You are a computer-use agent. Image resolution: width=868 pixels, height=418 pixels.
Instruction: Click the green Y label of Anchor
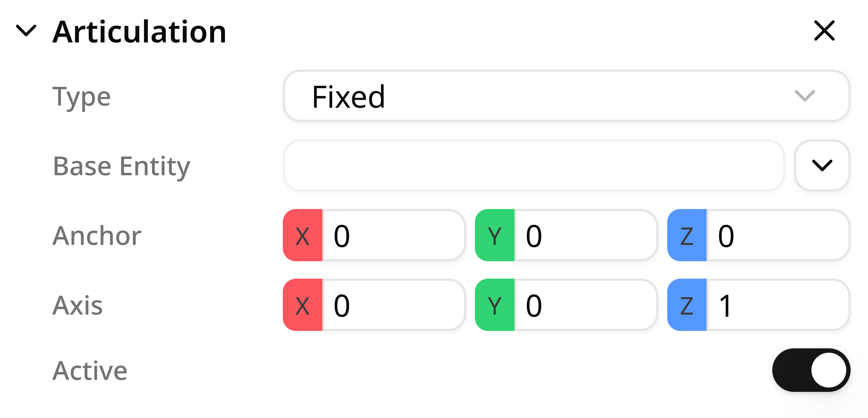pos(495,235)
